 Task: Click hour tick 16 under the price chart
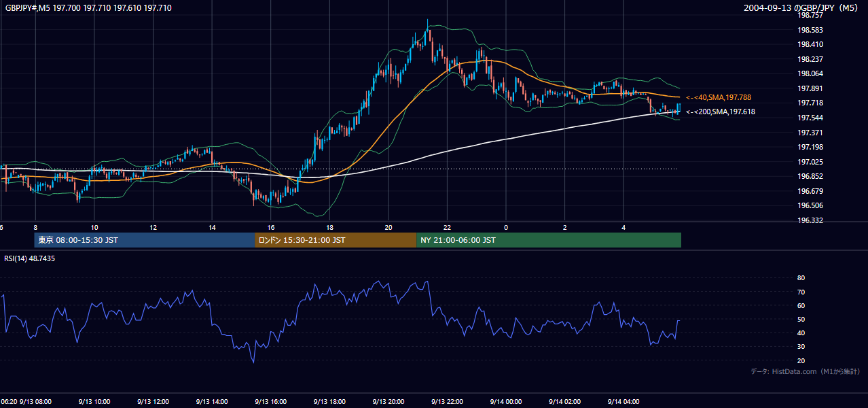click(x=271, y=227)
